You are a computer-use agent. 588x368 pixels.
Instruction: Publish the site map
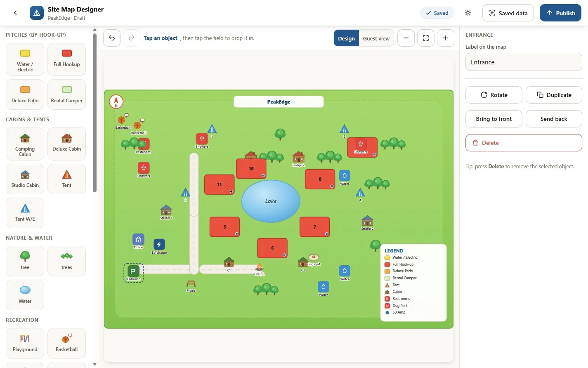pyautogui.click(x=560, y=13)
